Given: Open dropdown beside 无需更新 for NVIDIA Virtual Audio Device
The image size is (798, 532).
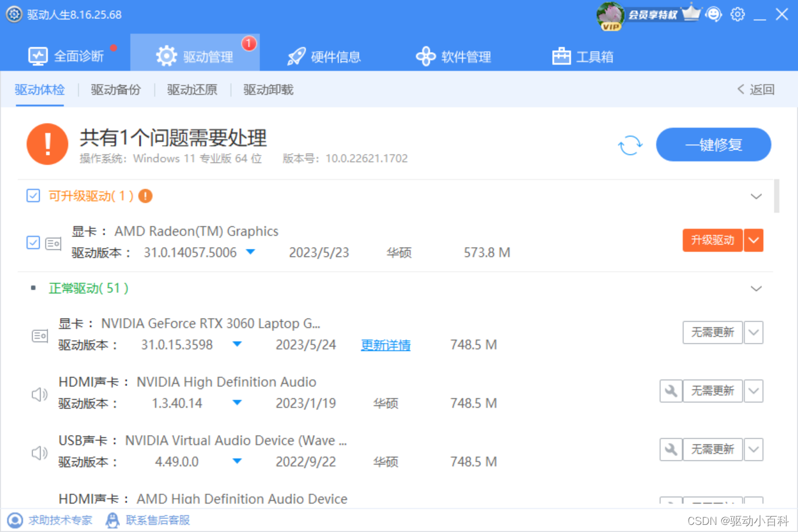Looking at the screenshot, I should point(754,449).
